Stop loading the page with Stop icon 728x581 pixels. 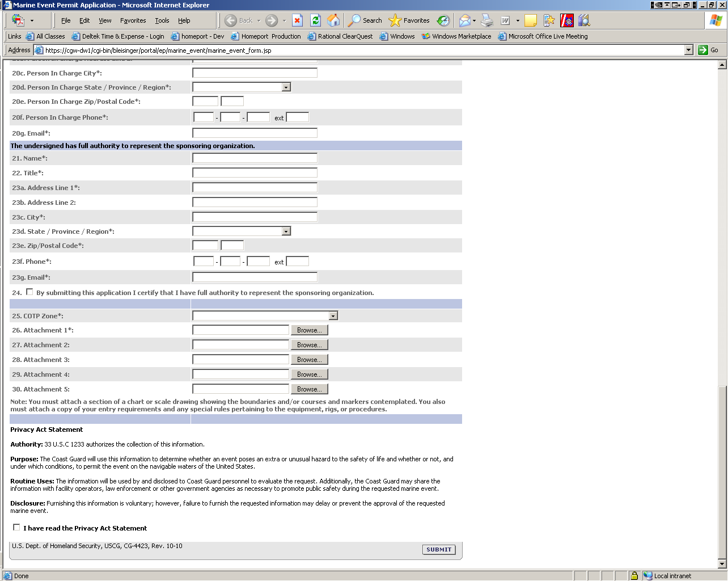tap(297, 20)
